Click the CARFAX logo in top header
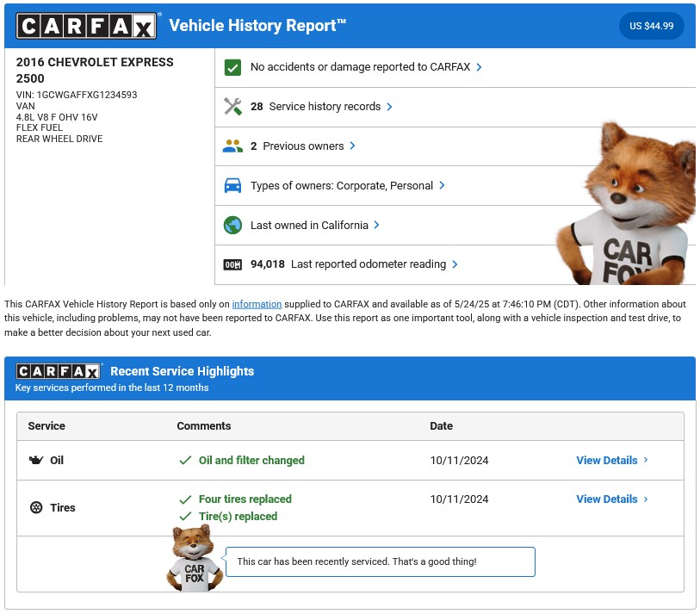Screen dimensions: 700x614 (x=86, y=26)
